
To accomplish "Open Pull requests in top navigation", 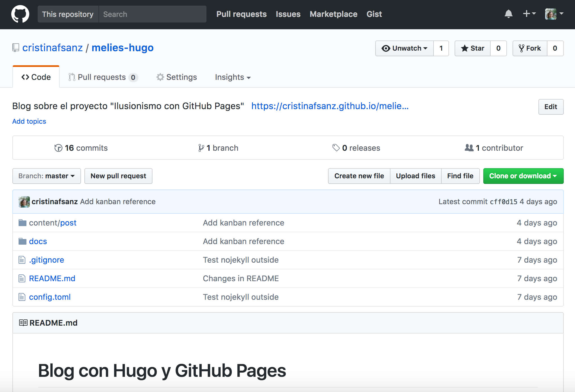I will point(241,14).
